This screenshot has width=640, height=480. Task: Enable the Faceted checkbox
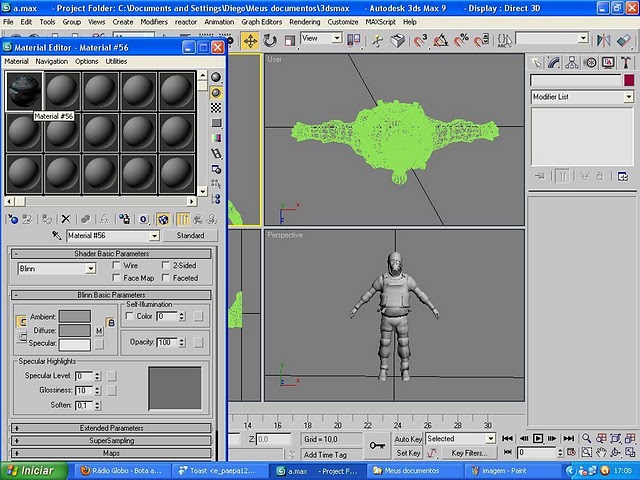pyautogui.click(x=166, y=278)
